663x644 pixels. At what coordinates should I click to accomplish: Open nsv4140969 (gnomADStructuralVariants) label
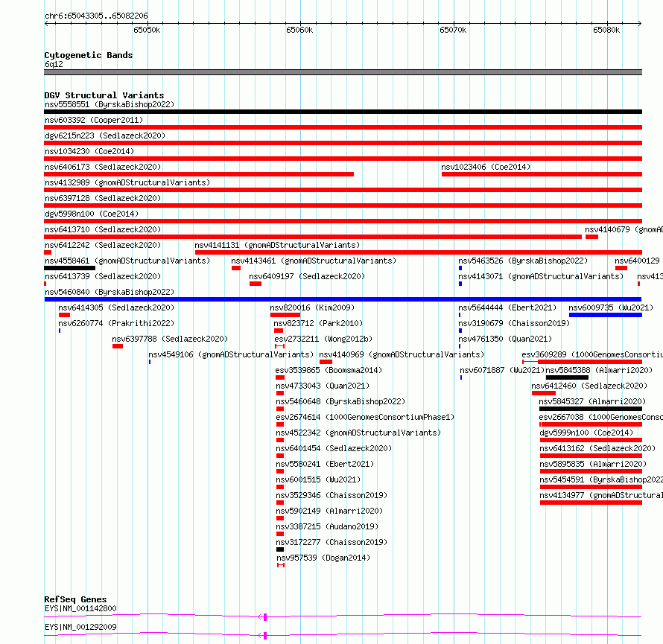coord(402,354)
